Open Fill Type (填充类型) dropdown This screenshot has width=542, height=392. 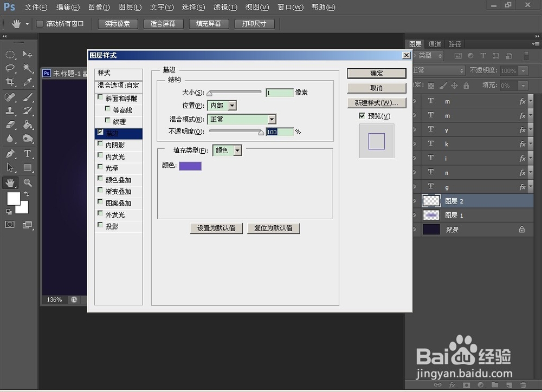[x=227, y=151]
